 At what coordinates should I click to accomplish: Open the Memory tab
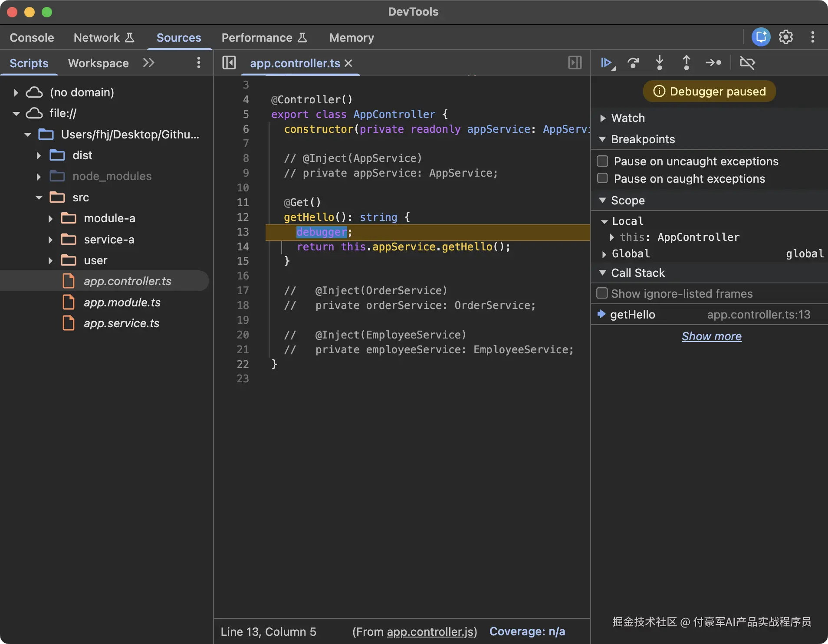click(352, 38)
